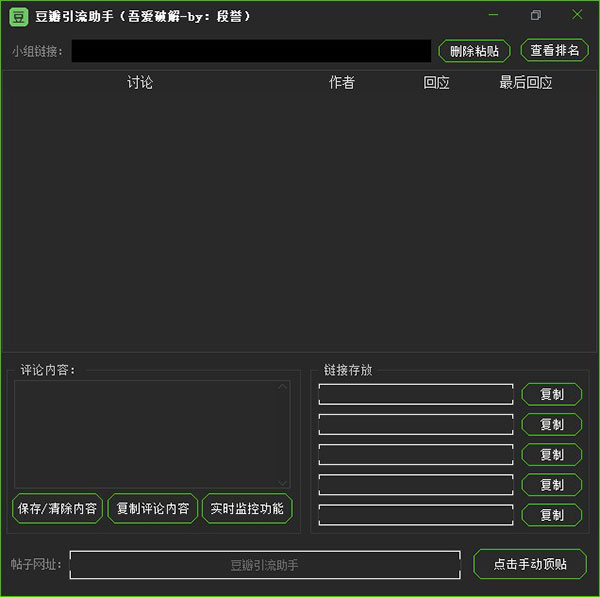The image size is (600, 597).
Task: Focus the 帖子网址 input field
Action: [265, 565]
